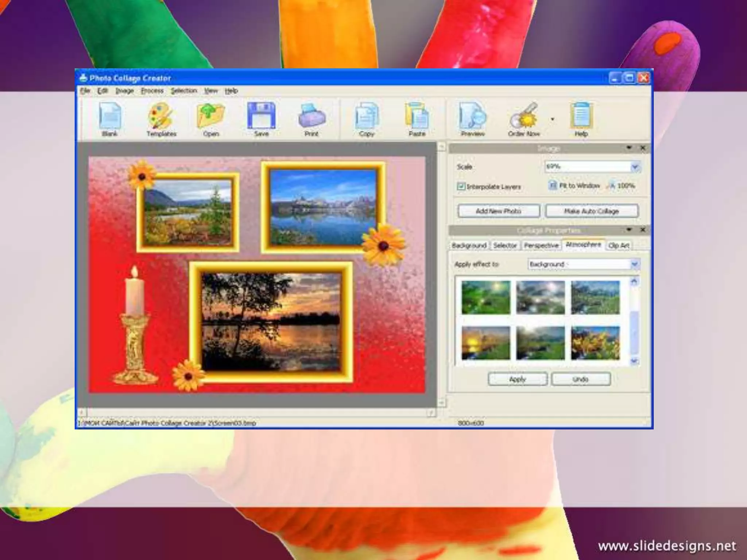
Task: Click the Order Now icon
Action: click(x=524, y=117)
